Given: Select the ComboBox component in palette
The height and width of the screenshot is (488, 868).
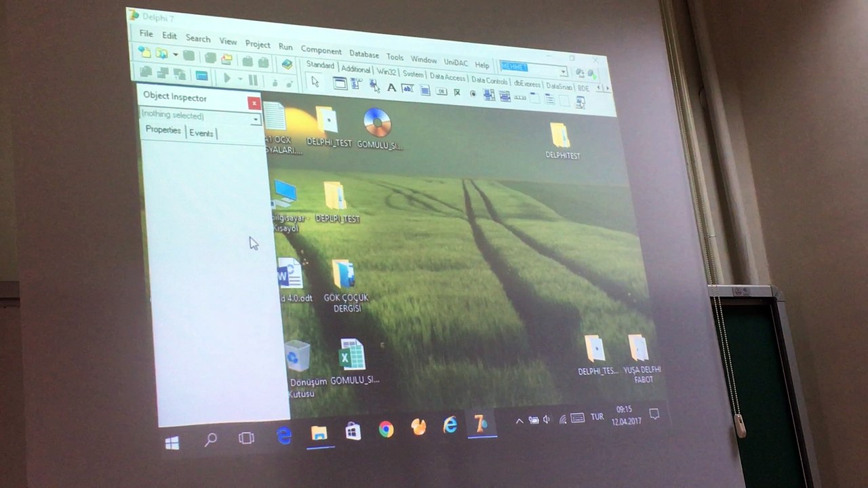Looking at the screenshot, I should point(505,96).
